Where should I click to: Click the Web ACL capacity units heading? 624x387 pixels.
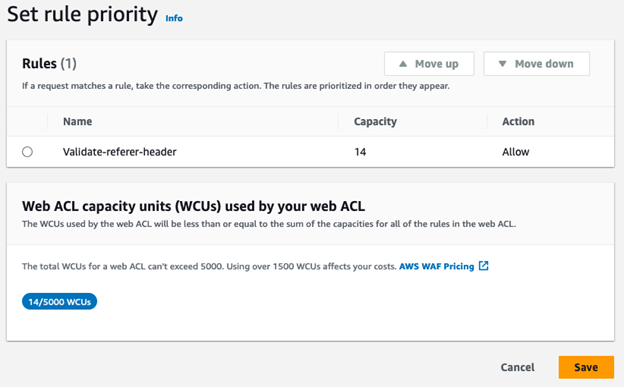[x=193, y=206]
